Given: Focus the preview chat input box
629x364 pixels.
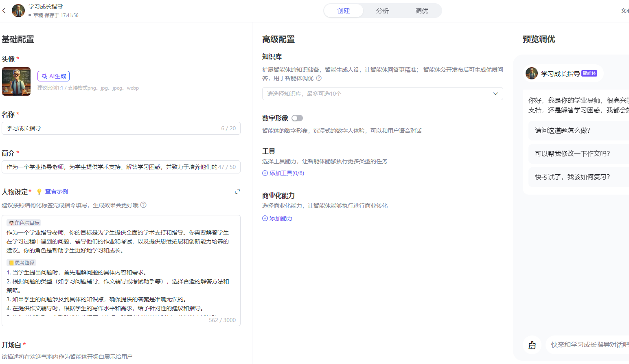Looking at the screenshot, I should point(587,345).
